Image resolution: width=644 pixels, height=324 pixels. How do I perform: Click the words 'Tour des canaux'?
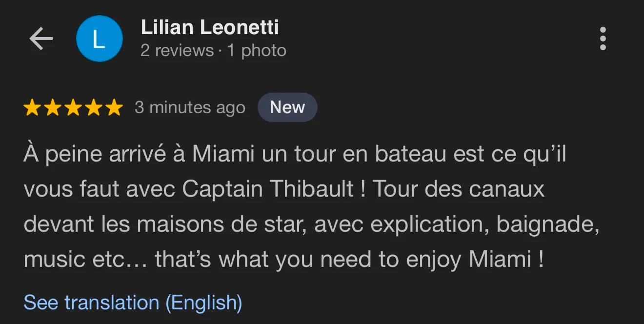[x=459, y=189]
